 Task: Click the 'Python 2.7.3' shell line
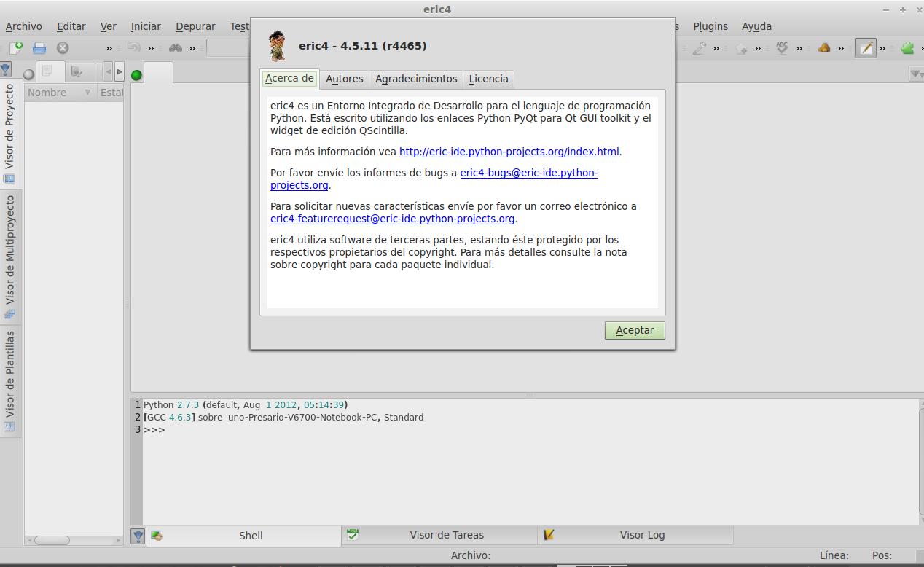click(245, 404)
